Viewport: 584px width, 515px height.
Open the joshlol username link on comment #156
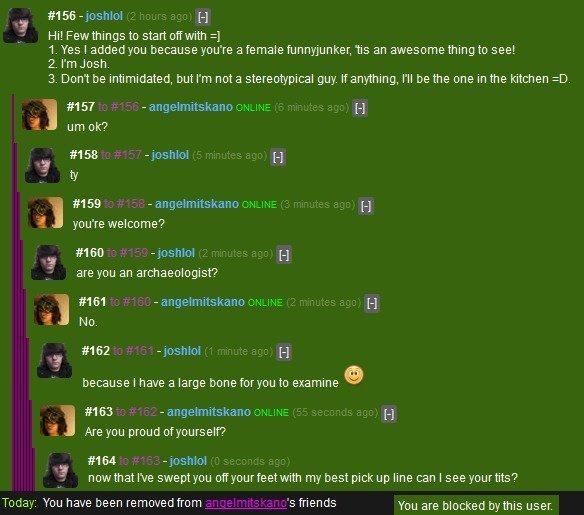pos(104,16)
